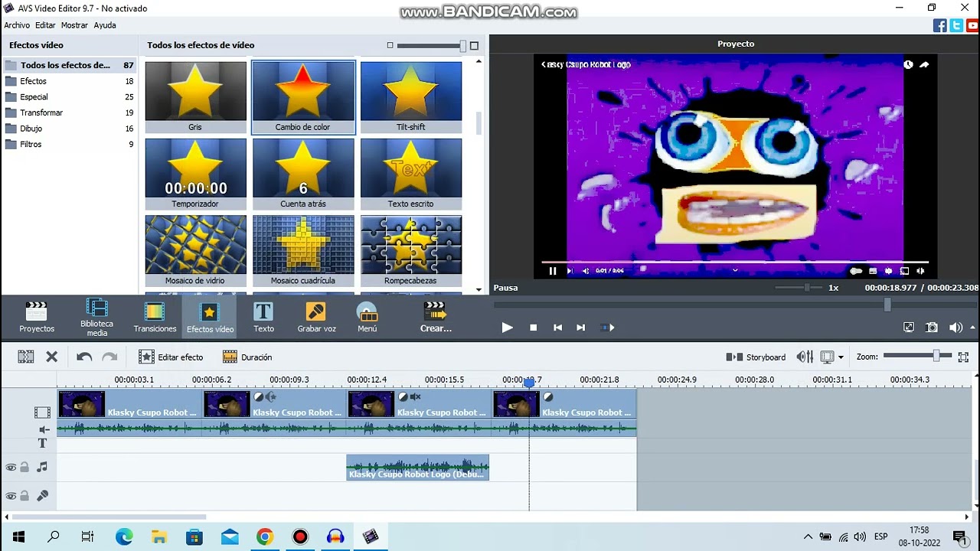Open the YouTube link icon
This screenshot has height=551, width=980.
(x=972, y=25)
